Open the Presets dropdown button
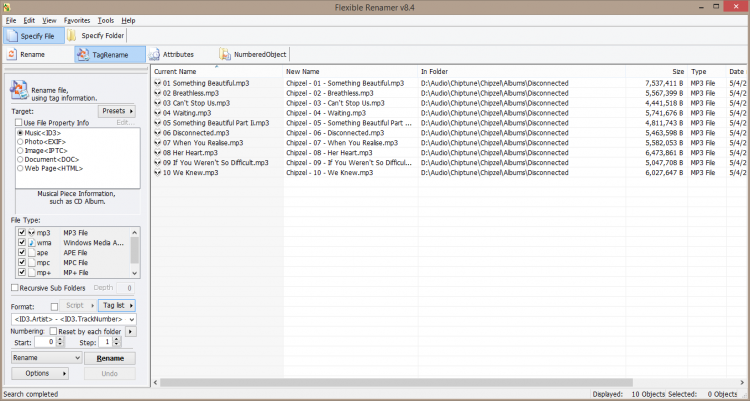750x401 pixels. 117,111
